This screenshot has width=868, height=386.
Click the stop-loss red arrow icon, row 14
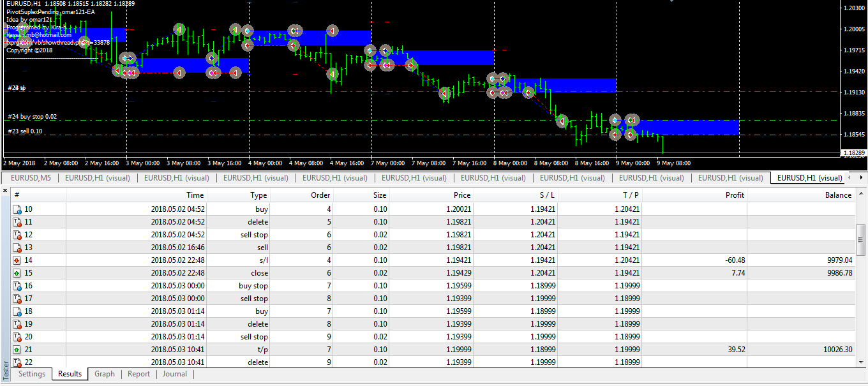pyautogui.click(x=17, y=260)
